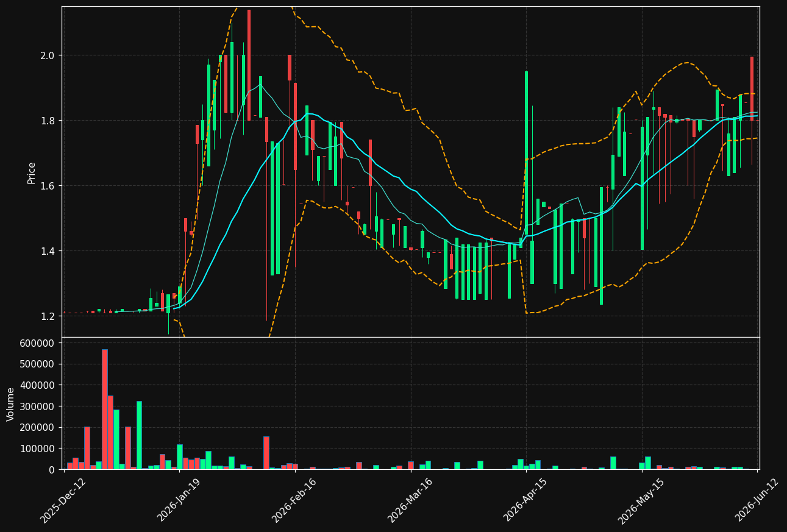Click the 1.2 price tick label
787x532 pixels.
[x=48, y=316]
